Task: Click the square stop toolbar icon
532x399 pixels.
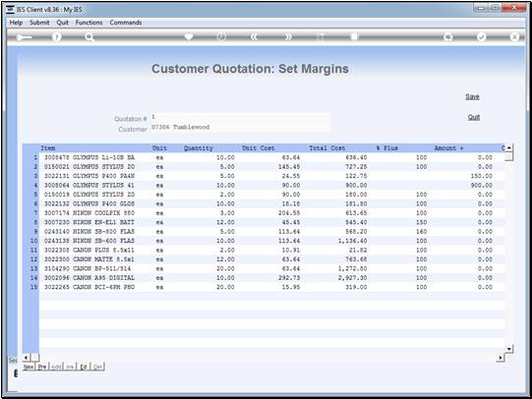Action: click(354, 36)
